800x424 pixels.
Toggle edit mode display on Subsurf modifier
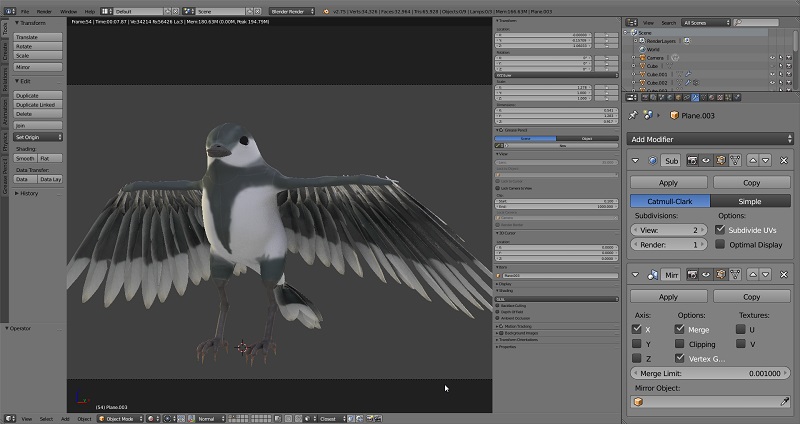coord(720,160)
